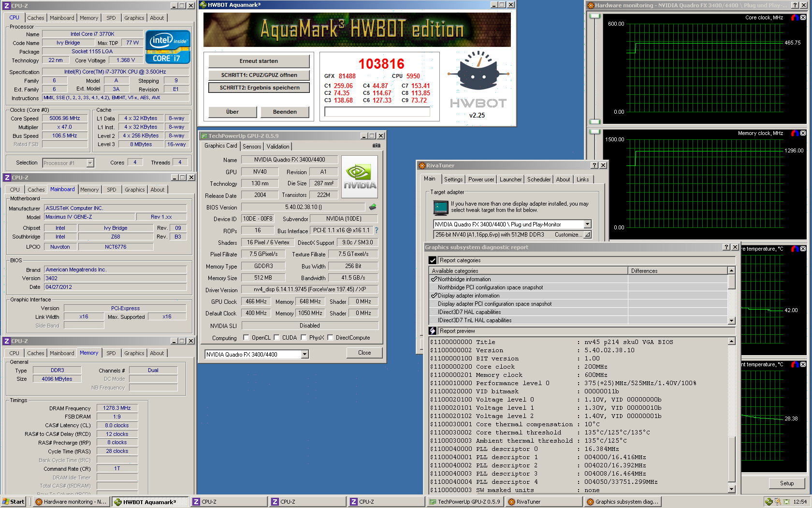Check IDirect3D7 HAL capabilities category

[469, 312]
